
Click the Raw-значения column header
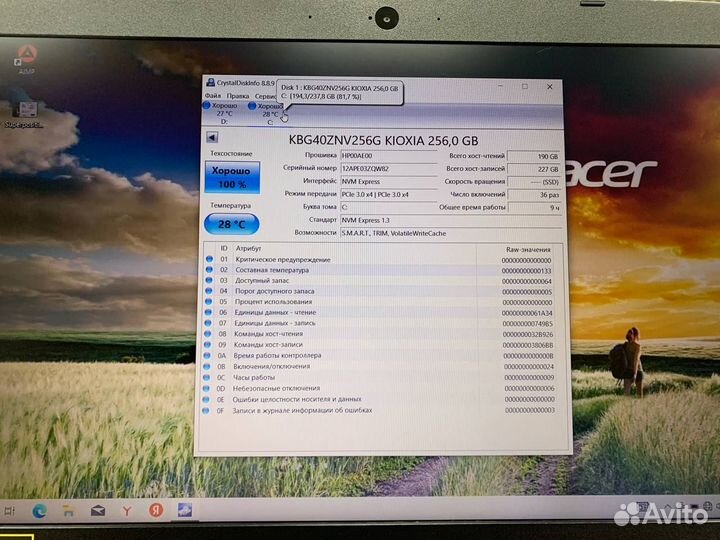[528, 250]
